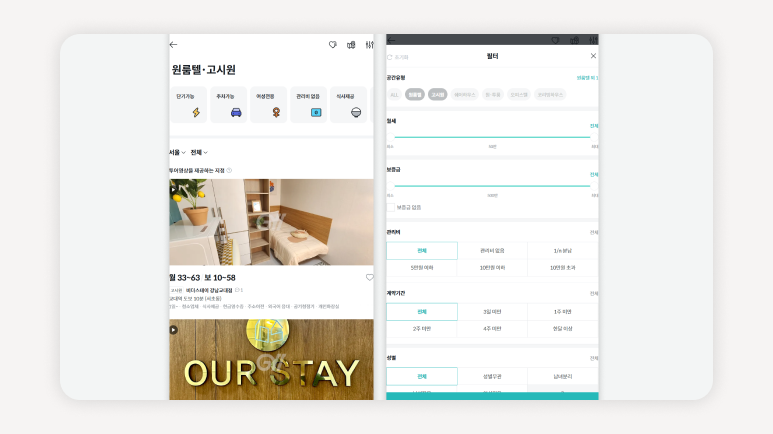Toggle 쉐어하우스 space type chip
This screenshot has height=434, width=773.
[464, 95]
